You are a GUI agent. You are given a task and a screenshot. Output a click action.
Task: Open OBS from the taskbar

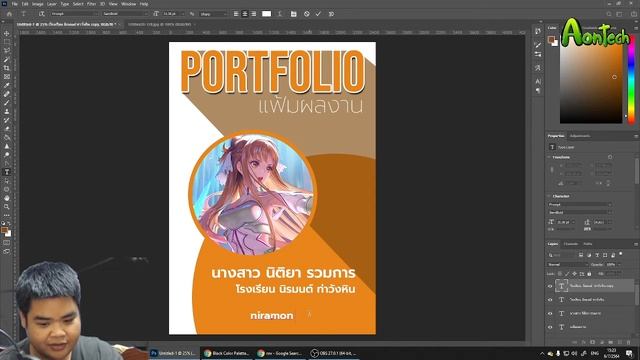point(333,353)
